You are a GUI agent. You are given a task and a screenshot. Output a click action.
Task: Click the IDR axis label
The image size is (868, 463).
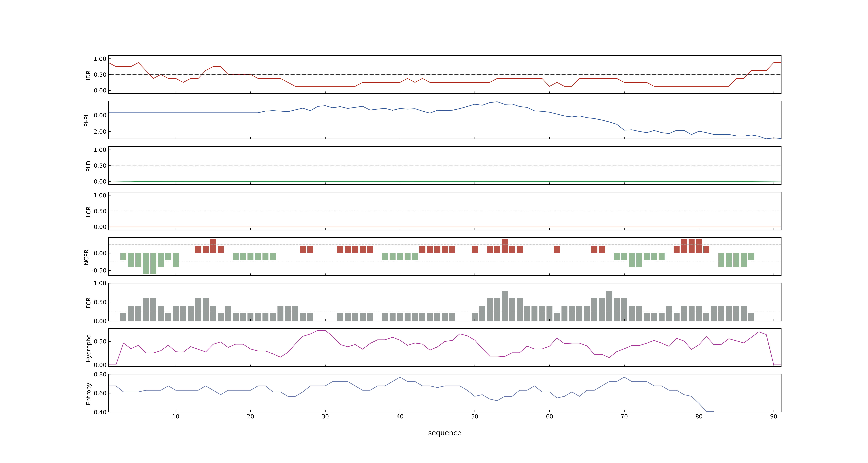[88, 75]
